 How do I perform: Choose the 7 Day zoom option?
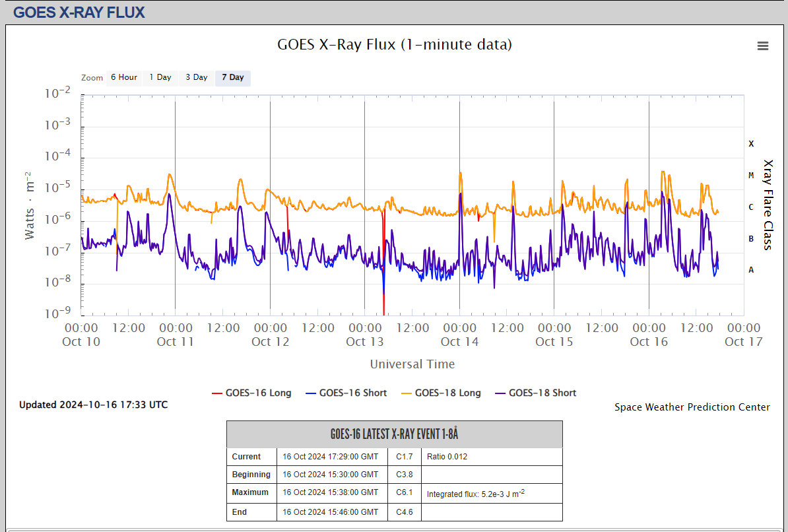232,78
